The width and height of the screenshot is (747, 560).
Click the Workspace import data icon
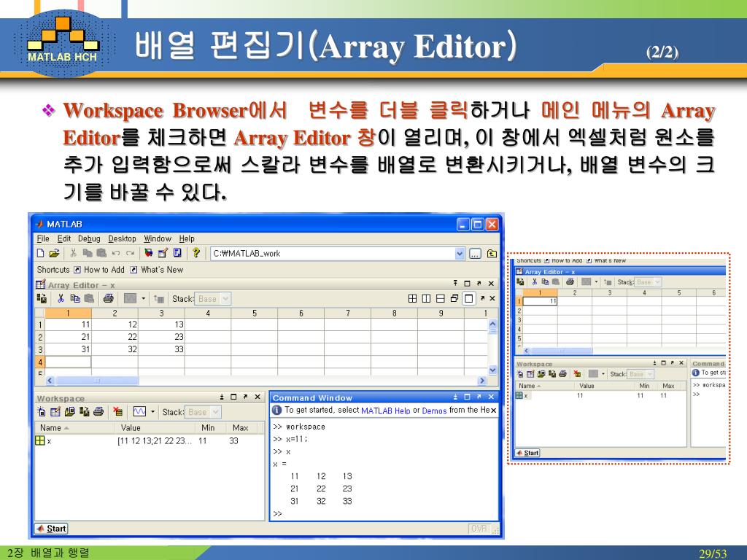tap(70, 412)
